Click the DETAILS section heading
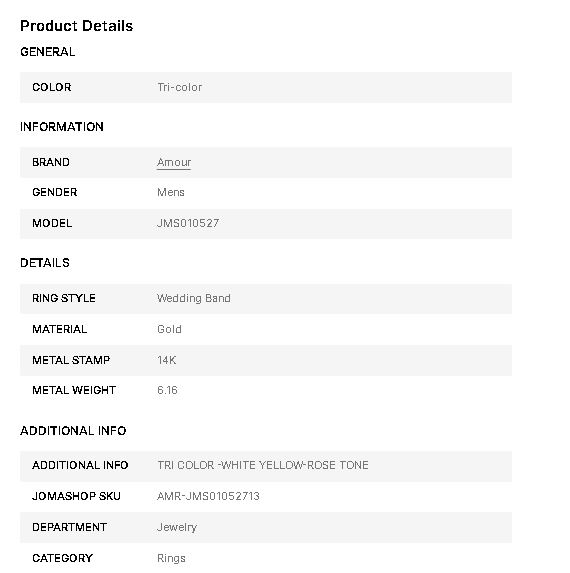 [x=45, y=263]
